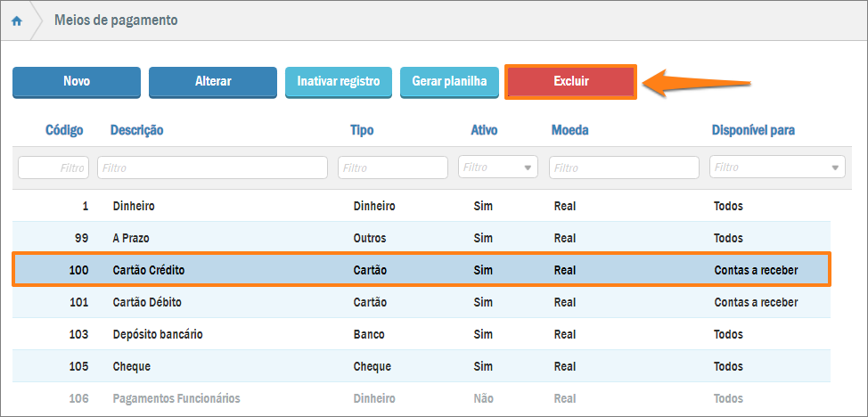Click the Descrição filter input
The height and width of the screenshot is (417, 868).
pyautogui.click(x=212, y=168)
